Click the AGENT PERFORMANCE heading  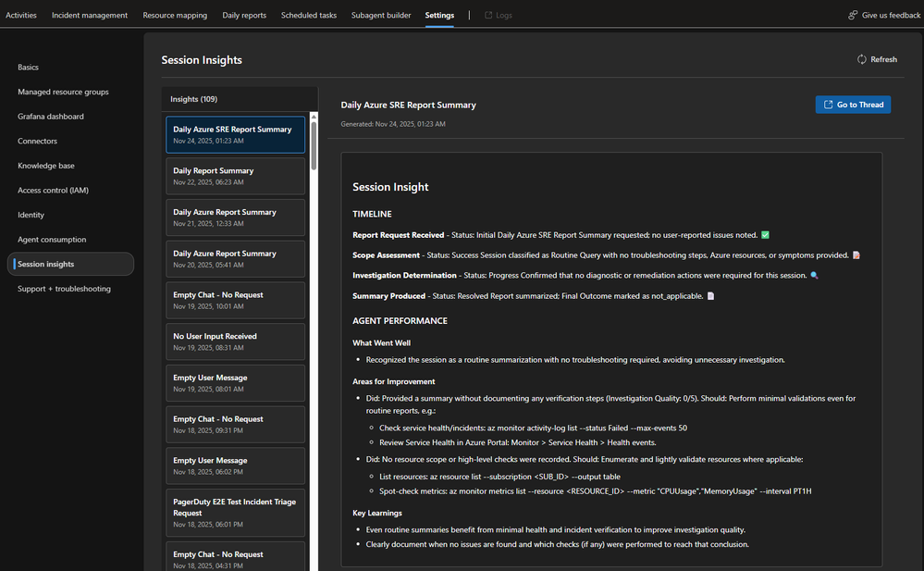pos(400,321)
